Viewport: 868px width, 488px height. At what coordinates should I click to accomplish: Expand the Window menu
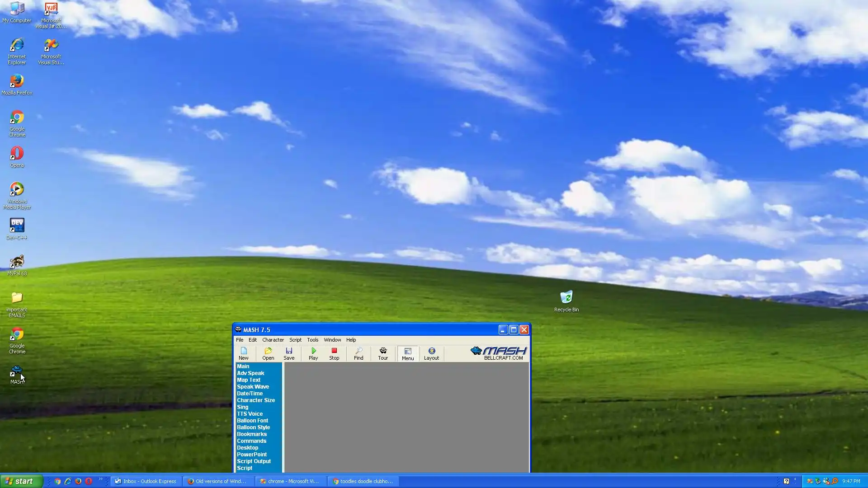pos(332,340)
